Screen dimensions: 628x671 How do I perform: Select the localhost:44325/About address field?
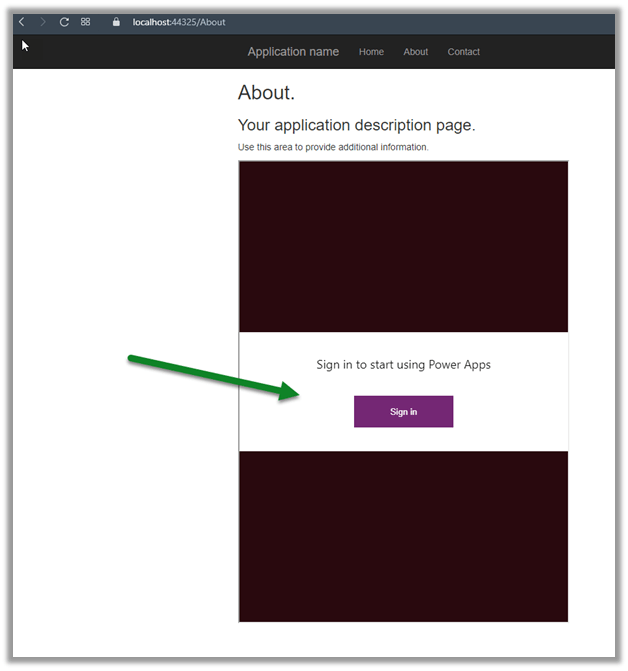click(179, 22)
